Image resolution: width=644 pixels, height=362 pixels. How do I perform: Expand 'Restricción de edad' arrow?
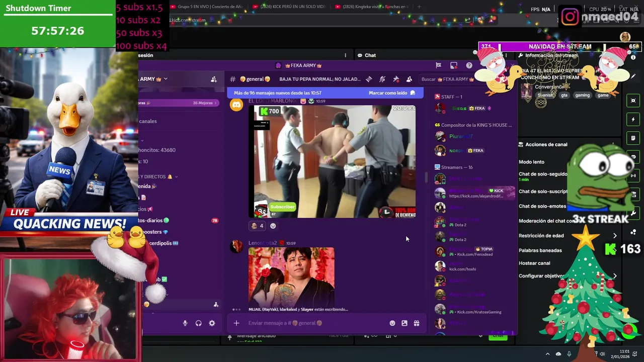coord(615,235)
